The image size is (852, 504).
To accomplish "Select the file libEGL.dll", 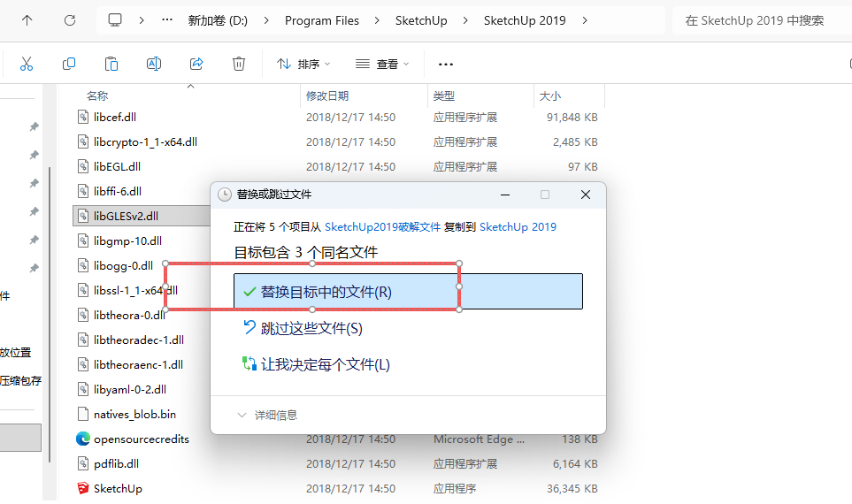I will 117,167.
